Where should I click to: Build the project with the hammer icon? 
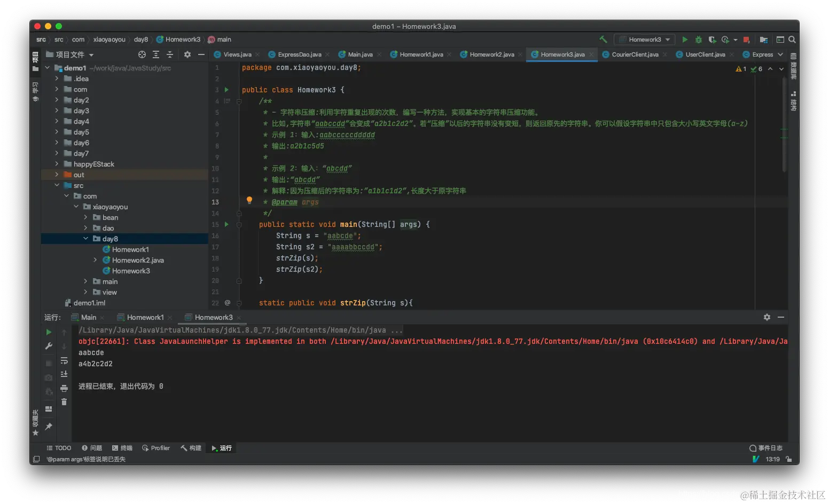(603, 40)
